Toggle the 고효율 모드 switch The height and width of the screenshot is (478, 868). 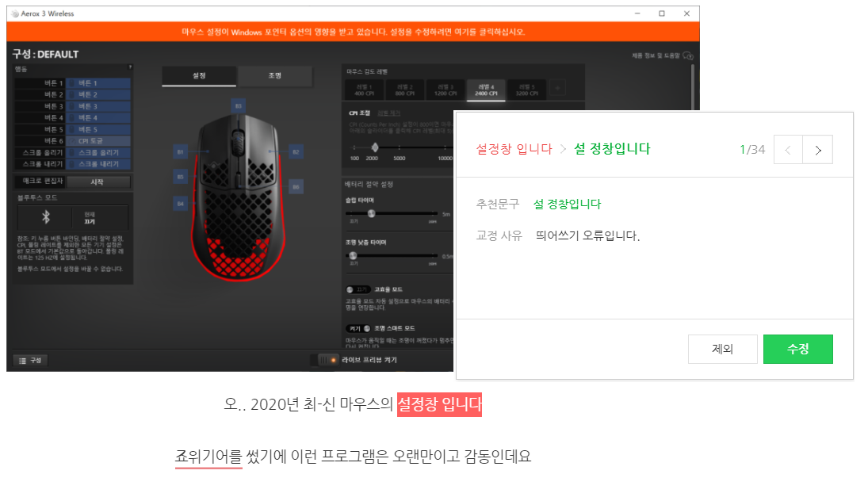tap(358, 289)
